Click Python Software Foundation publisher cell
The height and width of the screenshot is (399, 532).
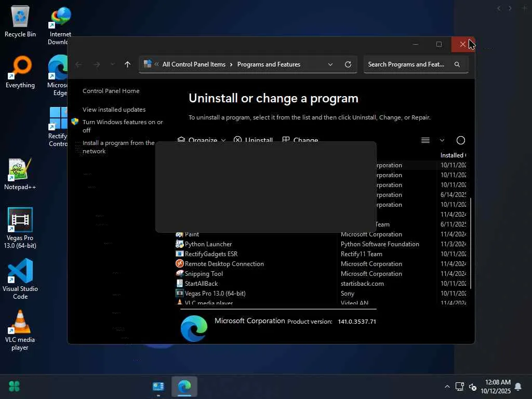tap(380, 244)
